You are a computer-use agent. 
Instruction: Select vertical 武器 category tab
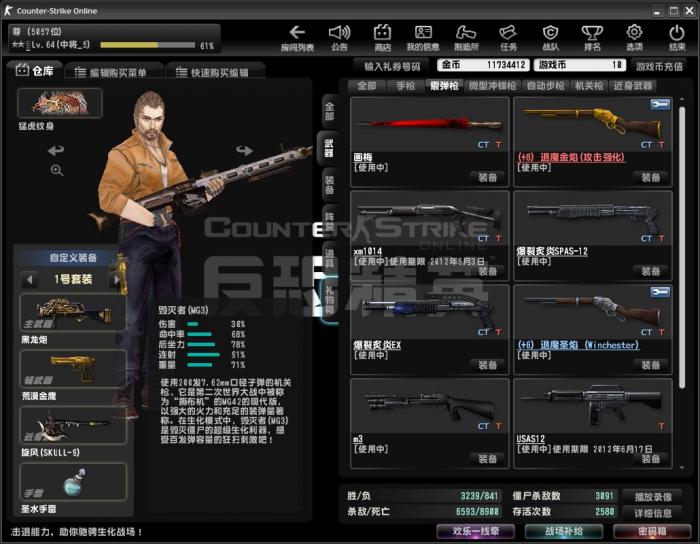pyautogui.click(x=329, y=149)
